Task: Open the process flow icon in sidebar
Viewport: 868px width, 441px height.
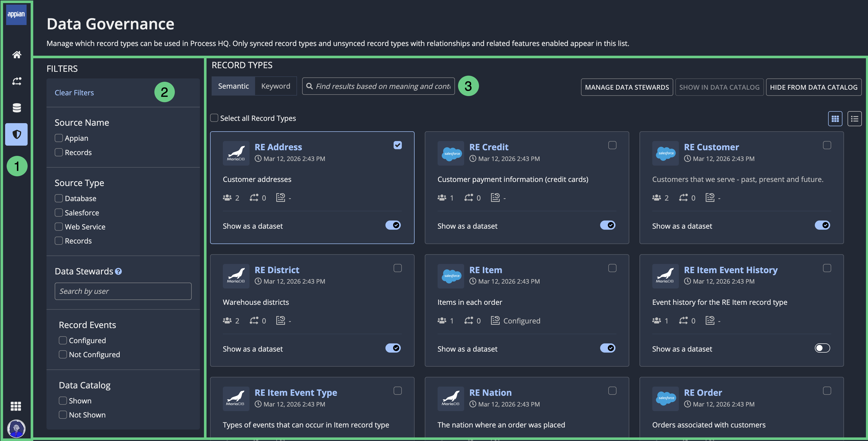Action: pos(17,81)
